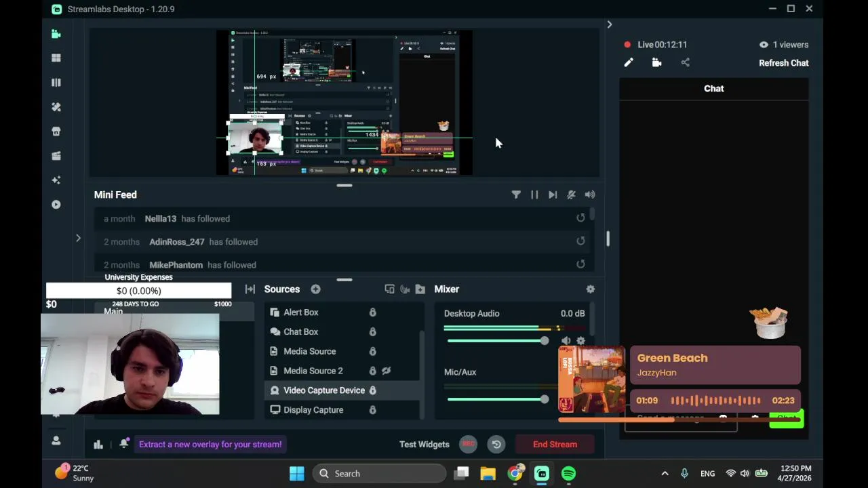Viewport: 868px width, 488px height.
Task: Open the Highlighter clapperboard sidebar icon
Action: [56, 156]
